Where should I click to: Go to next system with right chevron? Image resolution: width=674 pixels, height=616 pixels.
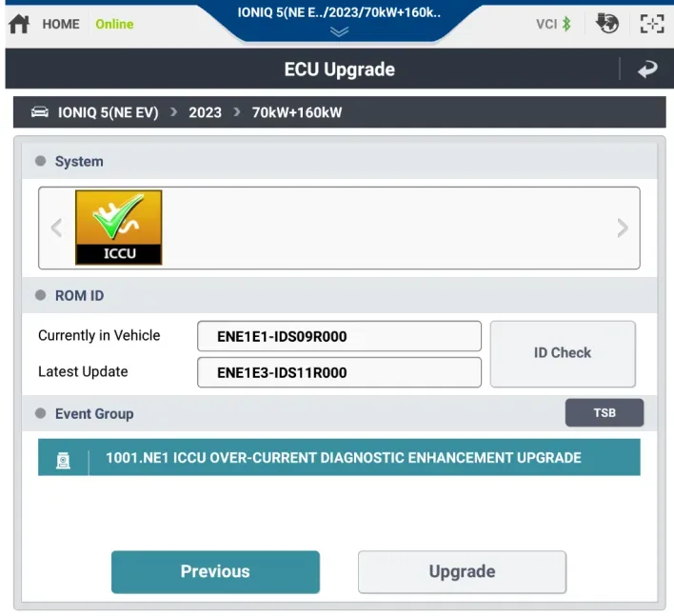(622, 228)
